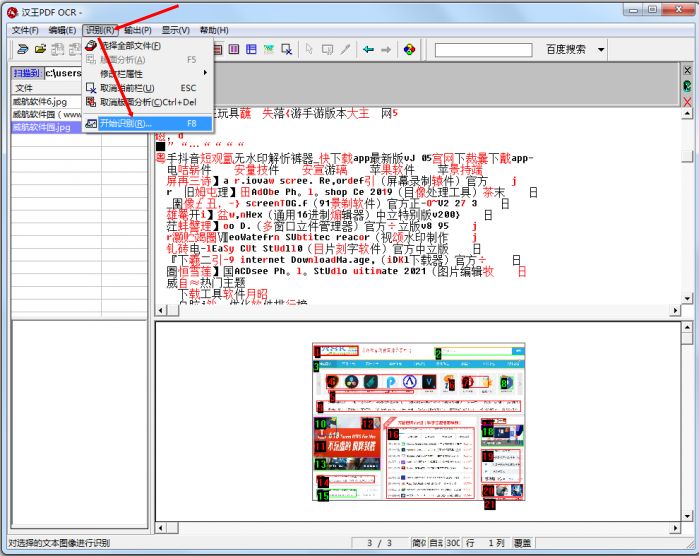Screen dimensions: 699x556
Task: Click text pane vertical scroll down arrow
Action: click(687, 298)
